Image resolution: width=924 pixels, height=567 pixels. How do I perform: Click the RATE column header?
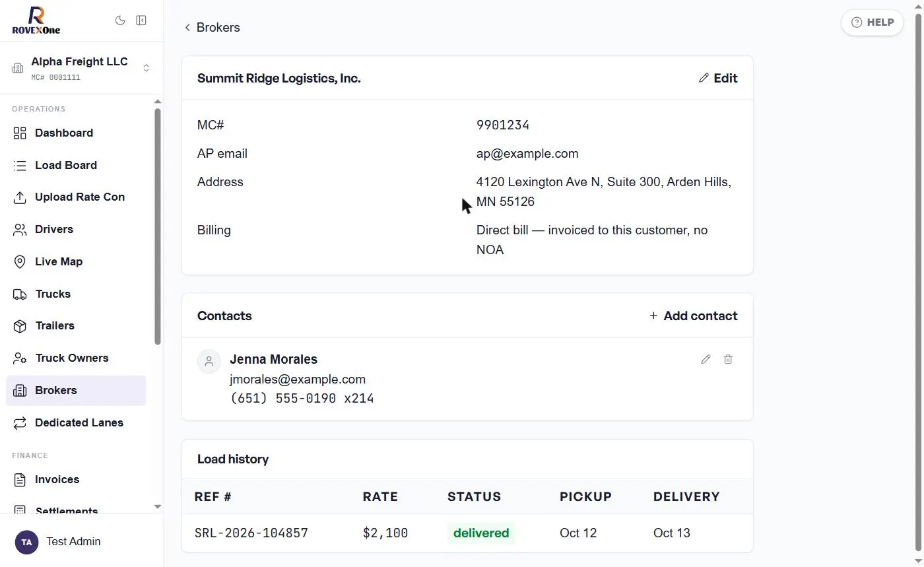380,496
